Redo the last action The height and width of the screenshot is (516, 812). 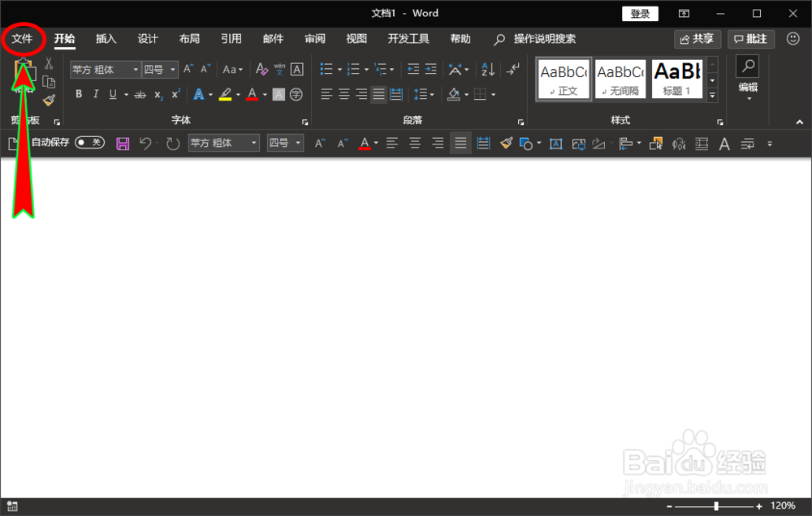172,144
